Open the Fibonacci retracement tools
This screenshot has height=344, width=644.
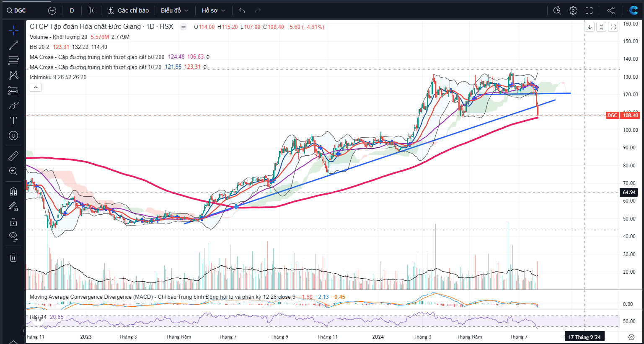(13, 60)
